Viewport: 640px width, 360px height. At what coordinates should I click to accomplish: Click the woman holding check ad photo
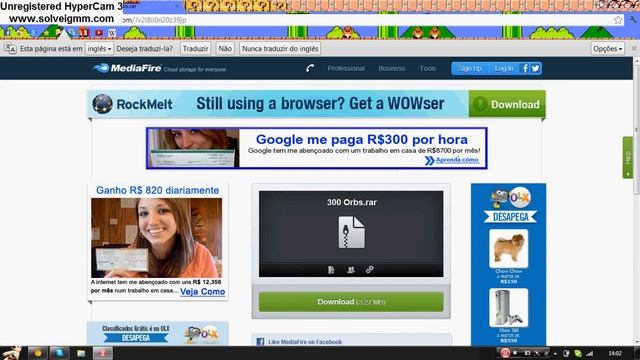157,238
